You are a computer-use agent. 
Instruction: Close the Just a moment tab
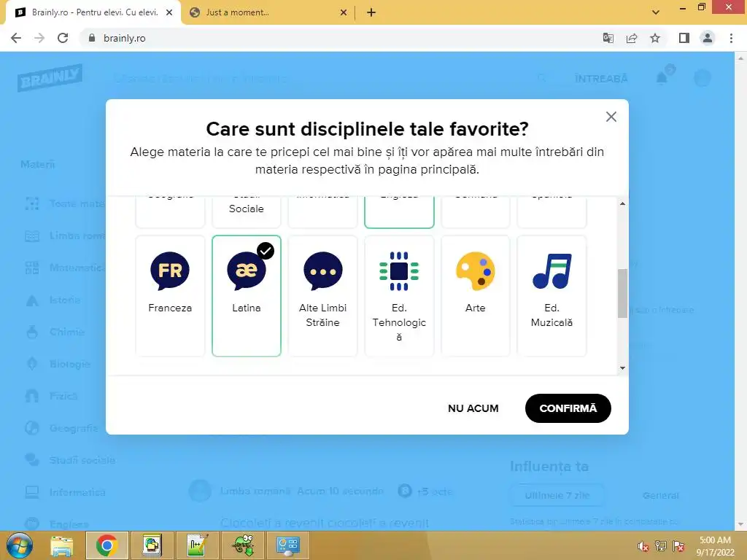pyautogui.click(x=344, y=12)
